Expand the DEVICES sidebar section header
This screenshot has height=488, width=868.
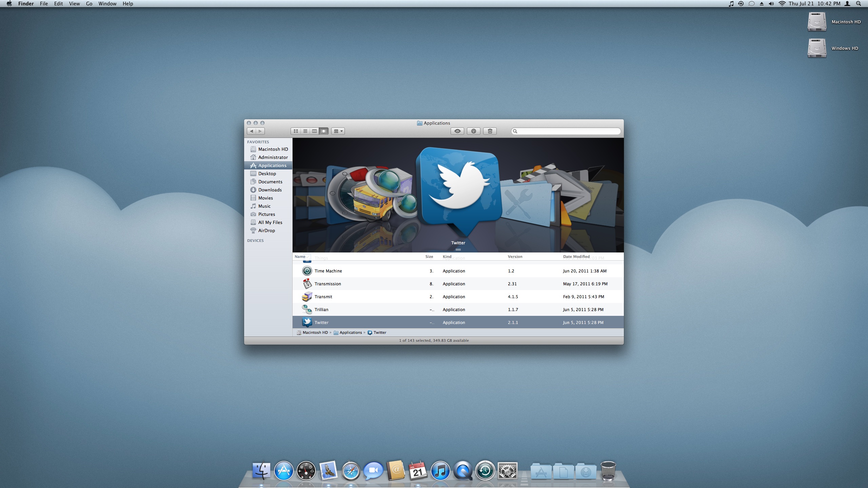point(255,241)
